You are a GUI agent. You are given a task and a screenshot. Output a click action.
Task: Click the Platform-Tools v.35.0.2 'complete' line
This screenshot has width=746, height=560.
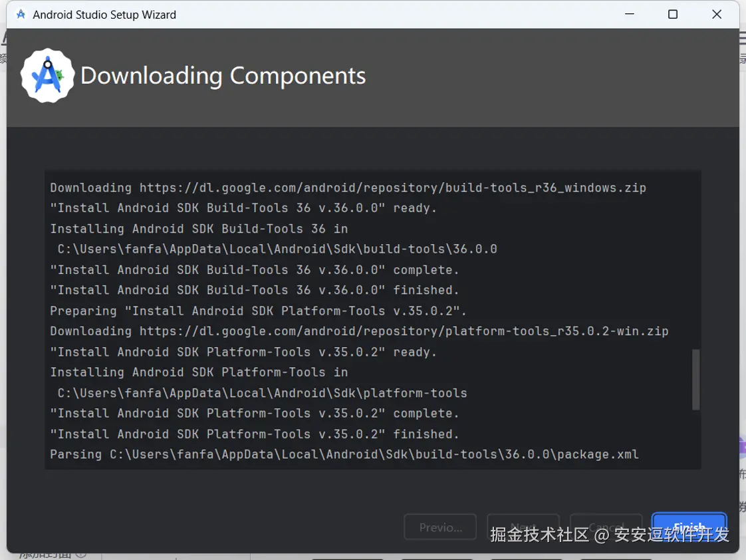255,414
